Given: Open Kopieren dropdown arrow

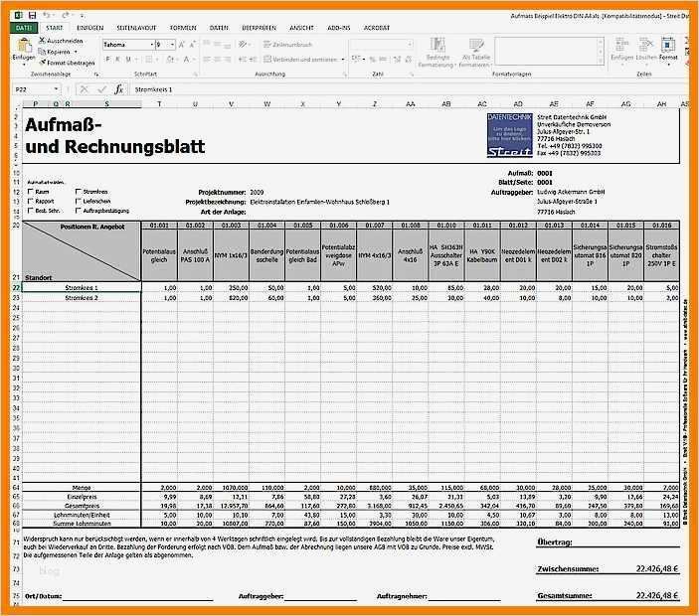Looking at the screenshot, I should tap(76, 52).
